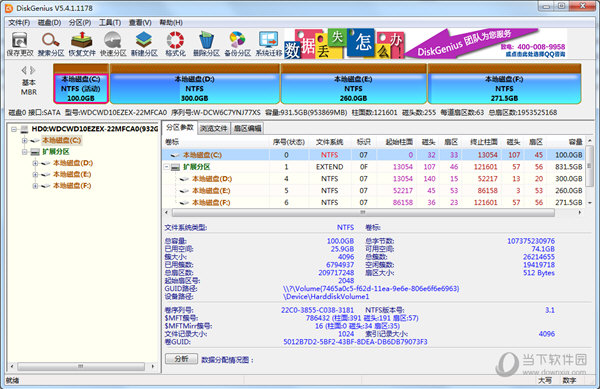The image size is (600, 389).
Task: Collapse the 扩展分区 row in the partition table
Action: (167, 167)
